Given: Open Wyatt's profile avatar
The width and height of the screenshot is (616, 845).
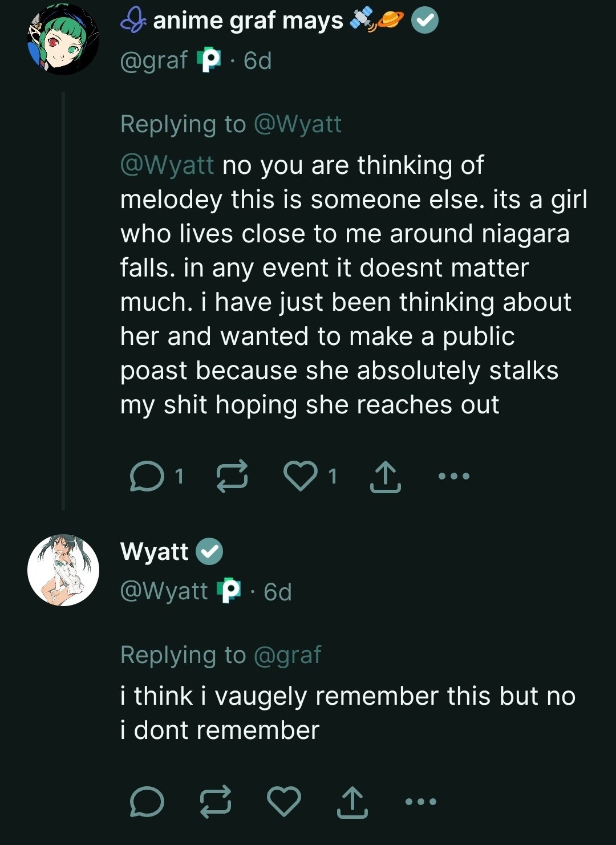Looking at the screenshot, I should tap(63, 570).
